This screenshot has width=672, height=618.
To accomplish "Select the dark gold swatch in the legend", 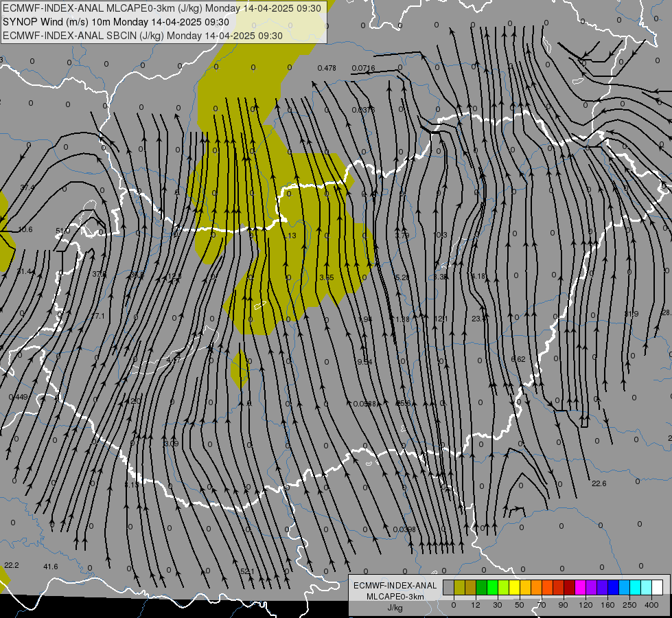I will coord(470,587).
